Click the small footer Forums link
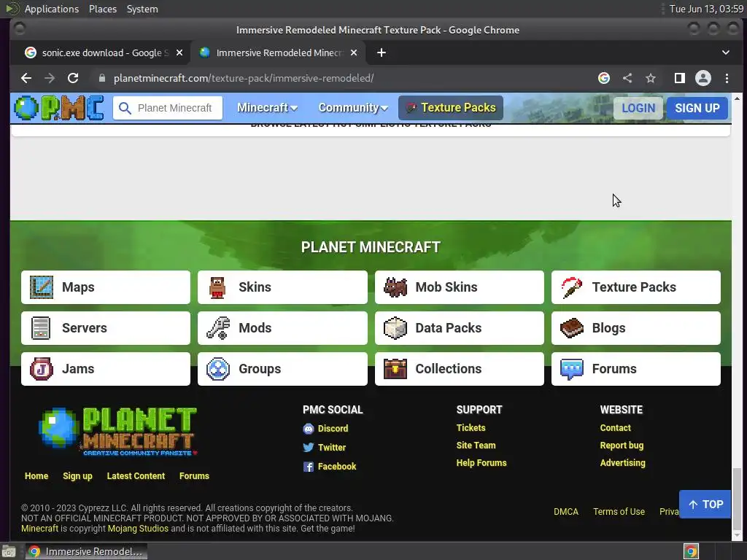The image size is (747, 560). tap(194, 476)
